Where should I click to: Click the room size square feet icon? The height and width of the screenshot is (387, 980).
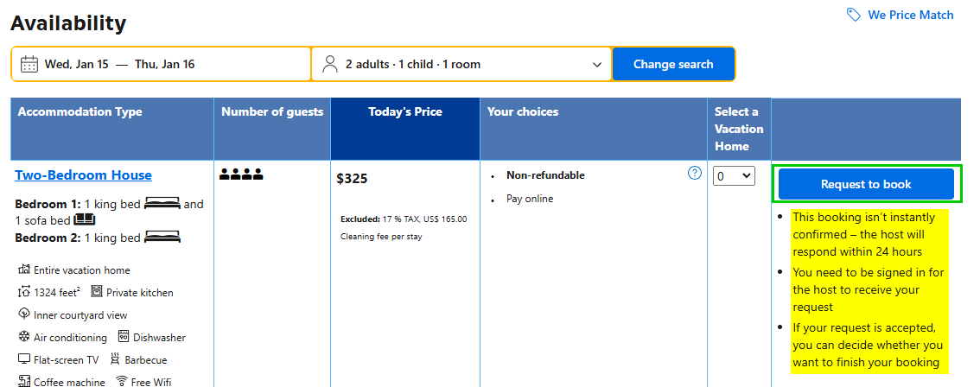[x=23, y=292]
